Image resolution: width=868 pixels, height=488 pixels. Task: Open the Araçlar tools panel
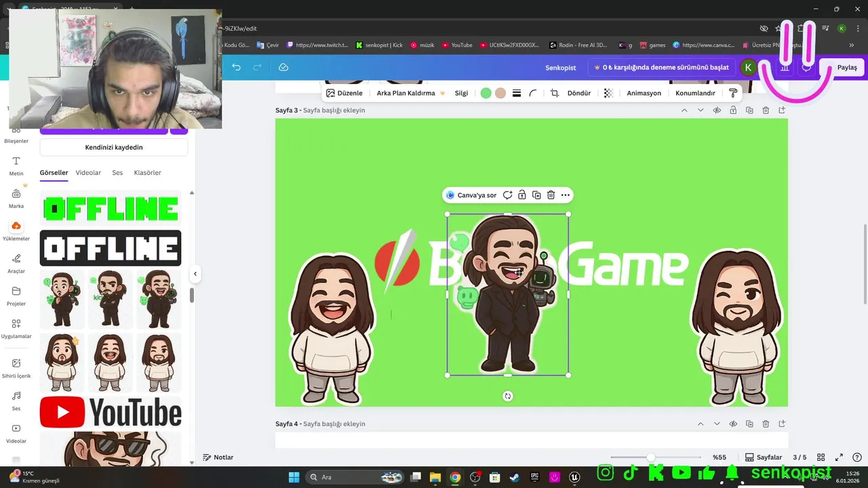[x=16, y=264]
